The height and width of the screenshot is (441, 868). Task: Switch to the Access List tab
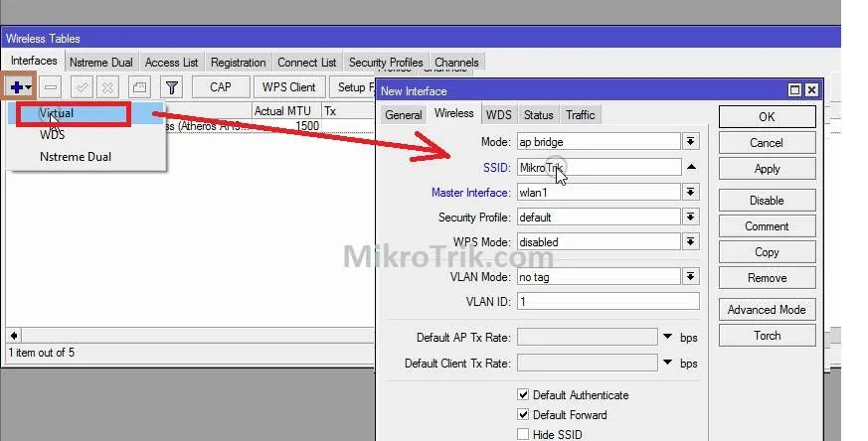point(171,63)
